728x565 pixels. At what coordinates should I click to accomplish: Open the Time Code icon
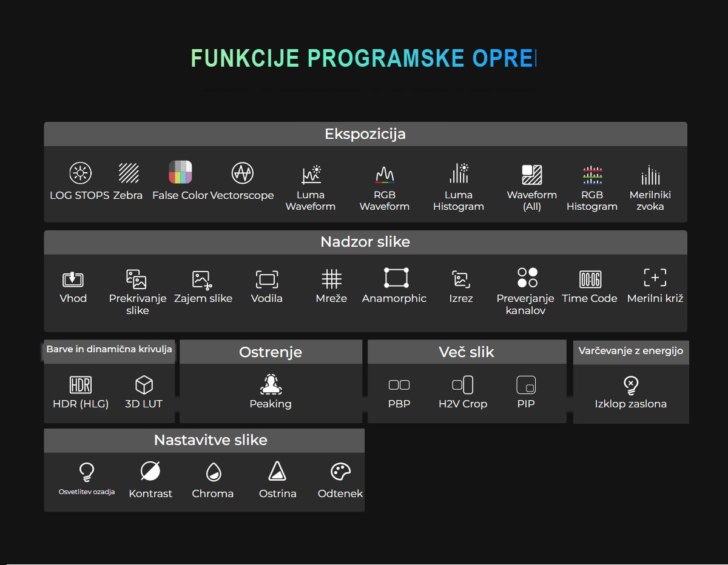590,279
